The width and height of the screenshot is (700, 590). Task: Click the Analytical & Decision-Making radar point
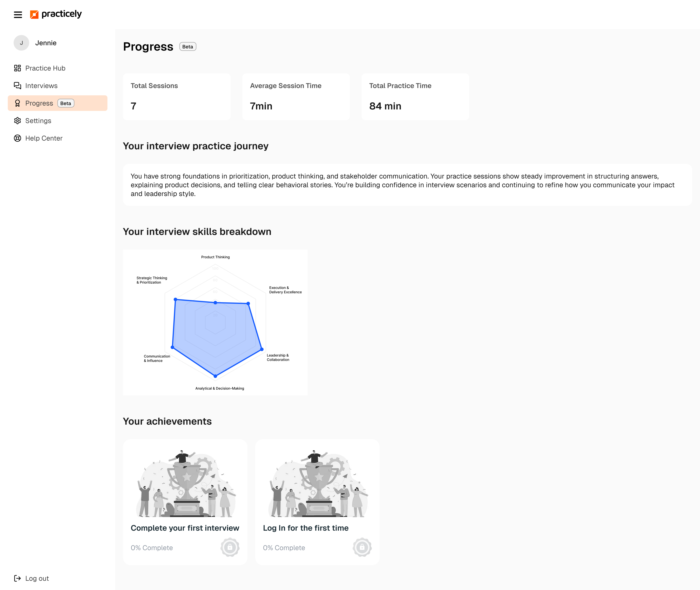(215, 376)
